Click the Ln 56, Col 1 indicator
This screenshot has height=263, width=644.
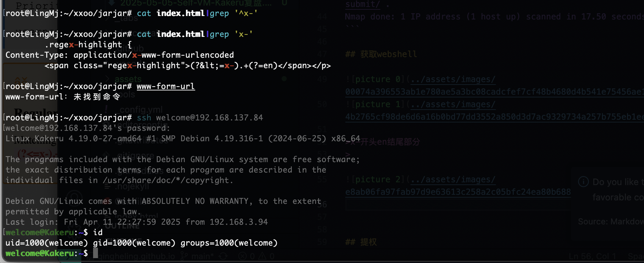click(592, 257)
